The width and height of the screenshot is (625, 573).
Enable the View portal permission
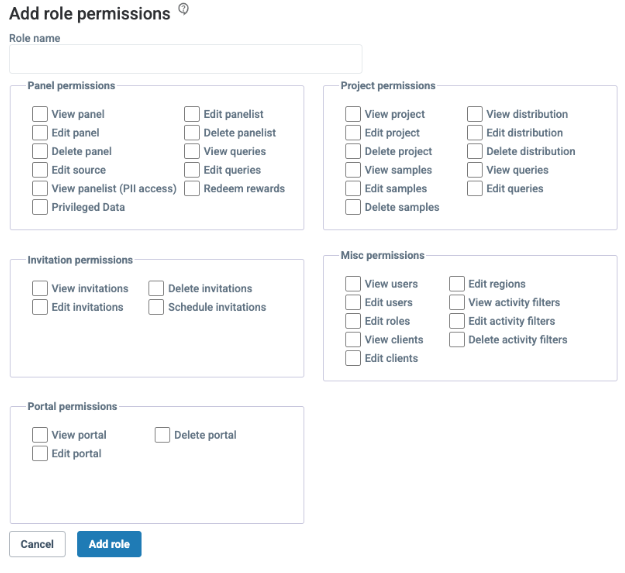(40, 435)
